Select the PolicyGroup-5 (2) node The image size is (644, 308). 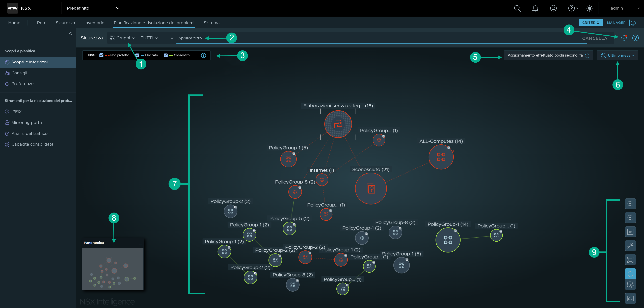289,228
